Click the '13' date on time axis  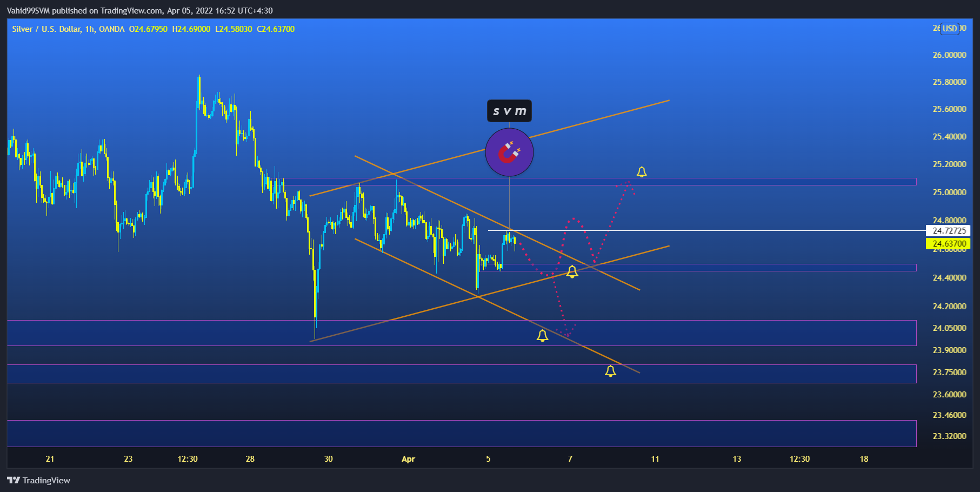737,459
